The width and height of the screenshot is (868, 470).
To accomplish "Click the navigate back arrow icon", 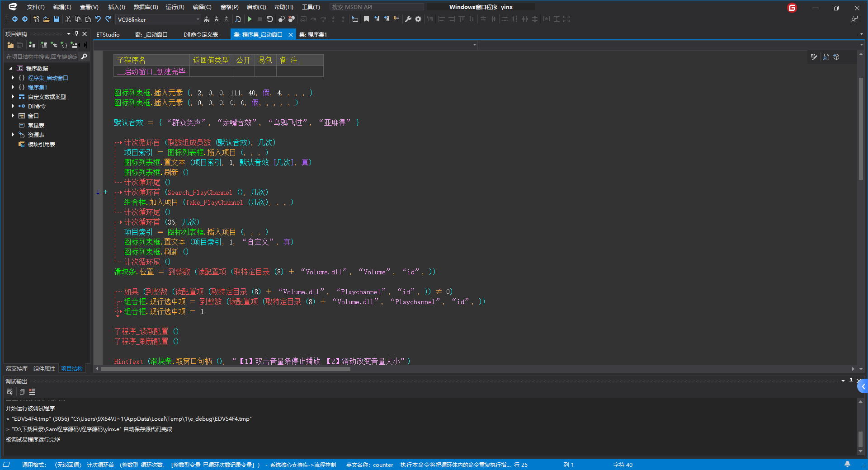I will point(15,19).
